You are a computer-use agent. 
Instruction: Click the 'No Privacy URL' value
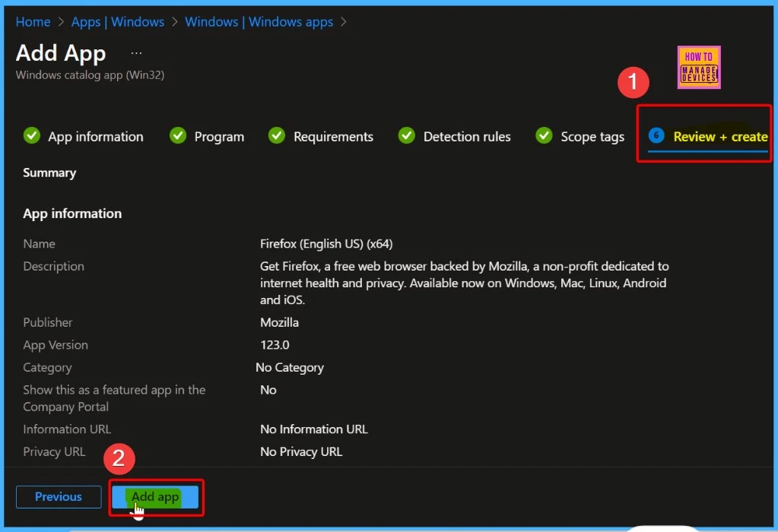click(x=301, y=451)
